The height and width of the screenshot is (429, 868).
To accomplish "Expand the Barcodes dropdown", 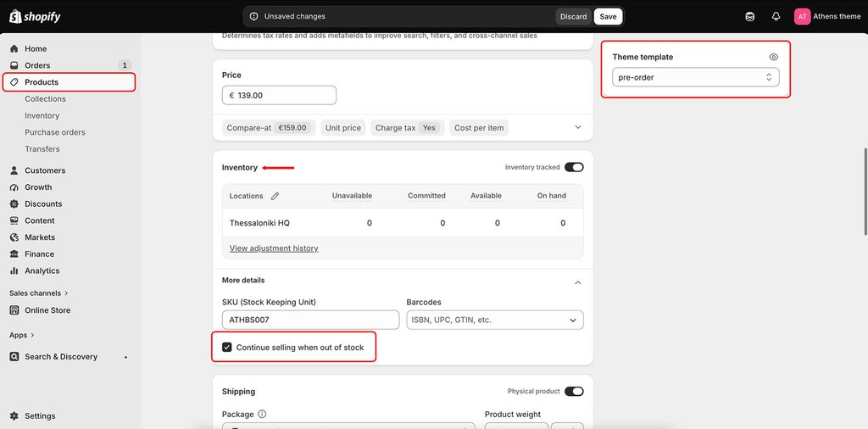I will tap(495, 320).
